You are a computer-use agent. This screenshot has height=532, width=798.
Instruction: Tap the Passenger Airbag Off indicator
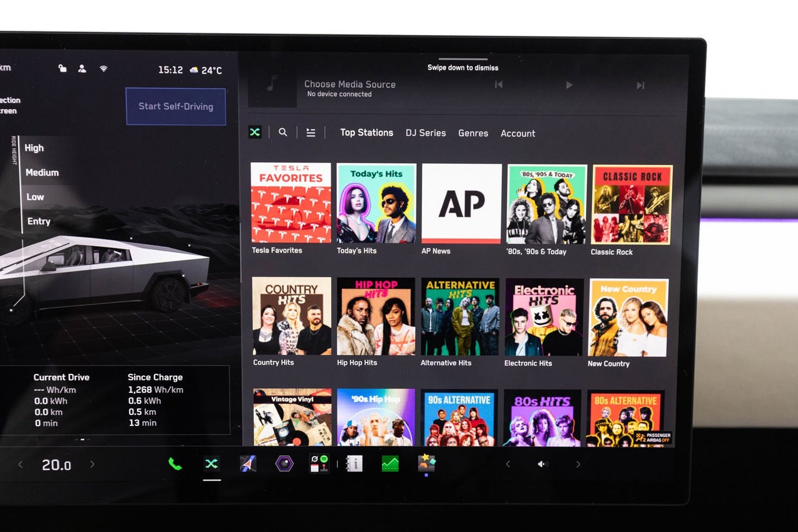[653, 437]
